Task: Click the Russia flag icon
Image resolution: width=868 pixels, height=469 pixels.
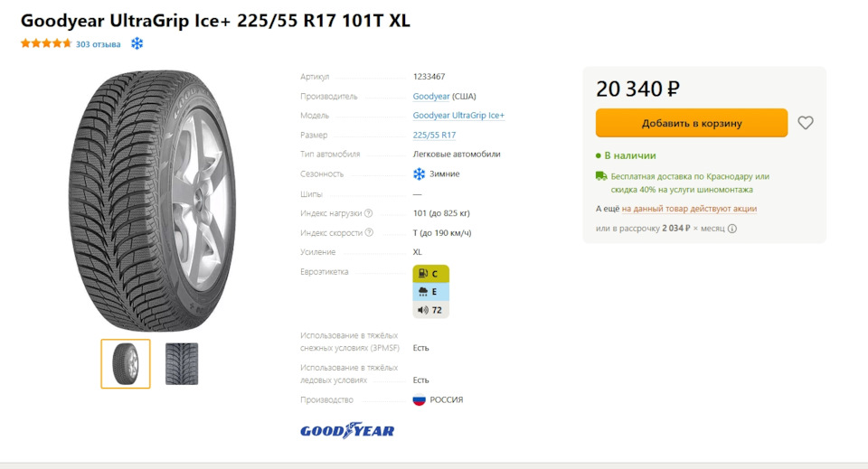Action: (419, 399)
